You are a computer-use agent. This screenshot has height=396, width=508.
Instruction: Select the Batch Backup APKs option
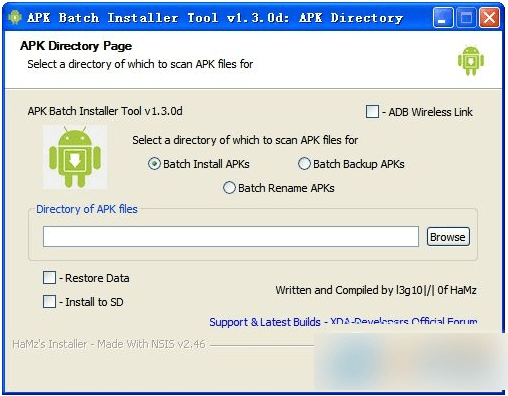pos(304,164)
